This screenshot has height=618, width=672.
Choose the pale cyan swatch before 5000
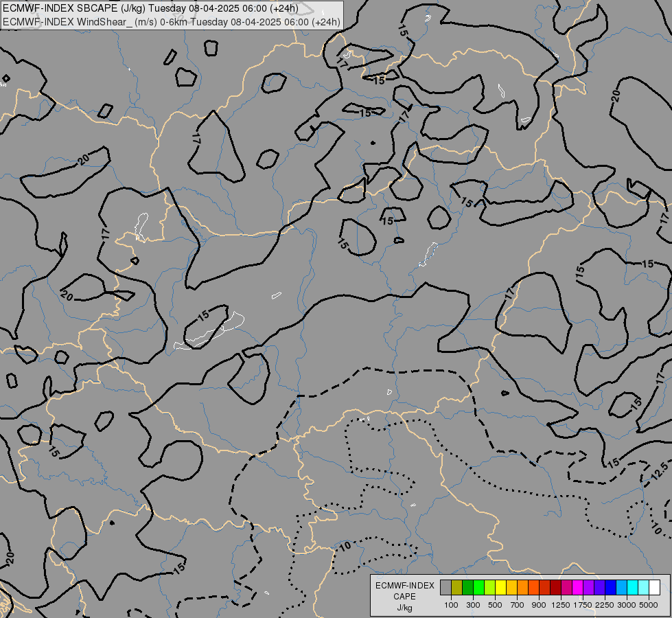click(x=643, y=588)
